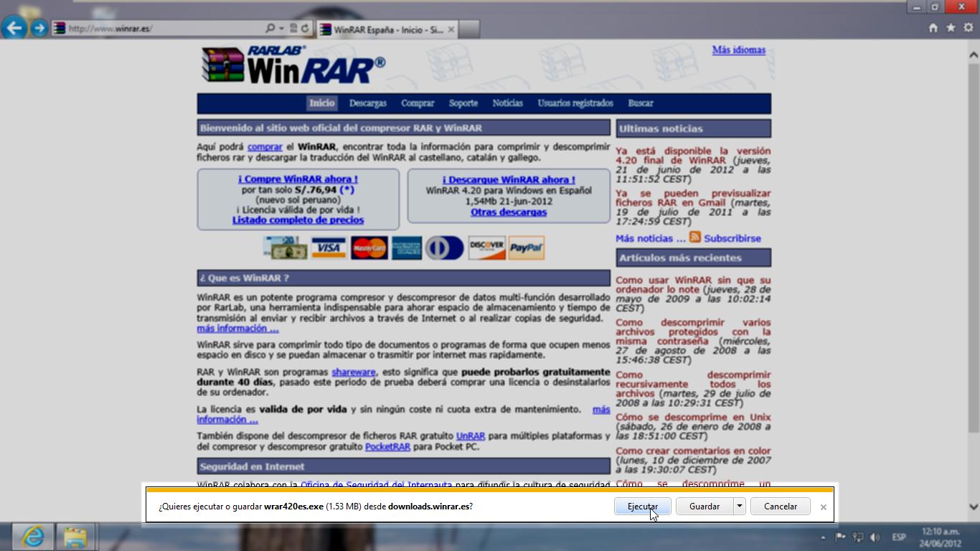Expand the Guardar button dropdown arrow
Image resolution: width=980 pixels, height=551 pixels.
coord(739,506)
